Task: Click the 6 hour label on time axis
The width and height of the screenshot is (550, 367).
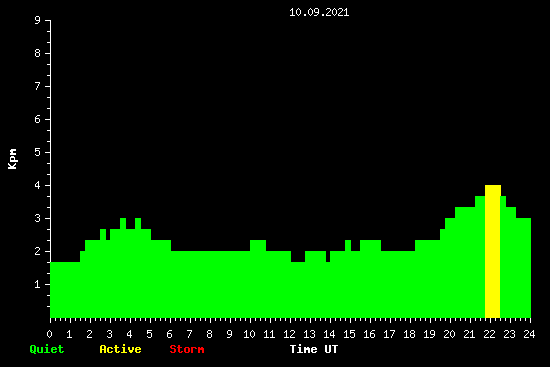Action: [169, 334]
